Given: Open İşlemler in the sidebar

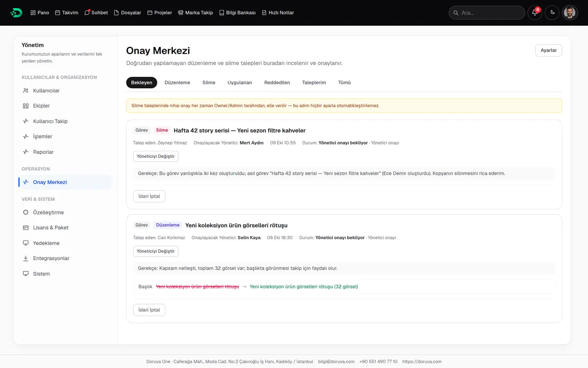Looking at the screenshot, I should (x=65, y=137).
